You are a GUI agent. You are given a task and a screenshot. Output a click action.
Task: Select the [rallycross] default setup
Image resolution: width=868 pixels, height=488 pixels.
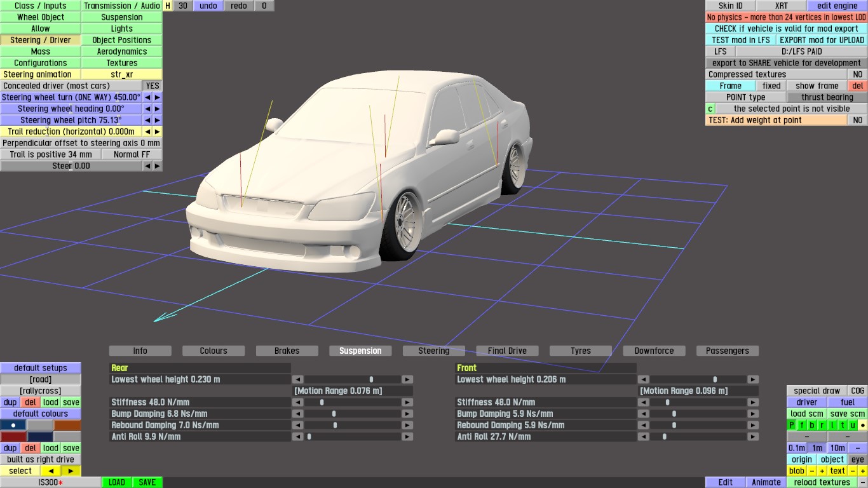[x=41, y=391]
